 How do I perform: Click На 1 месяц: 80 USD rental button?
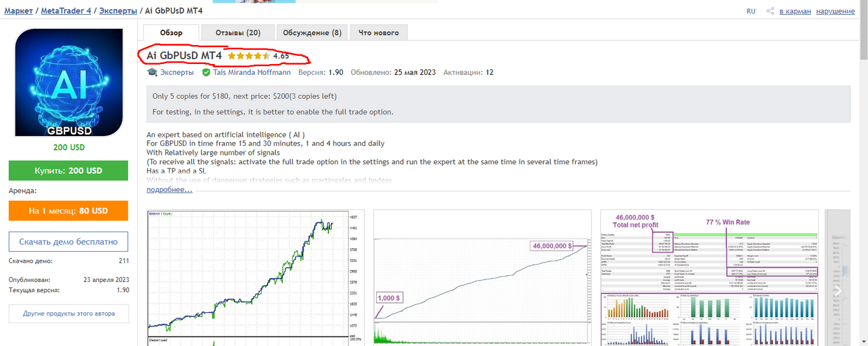69,211
